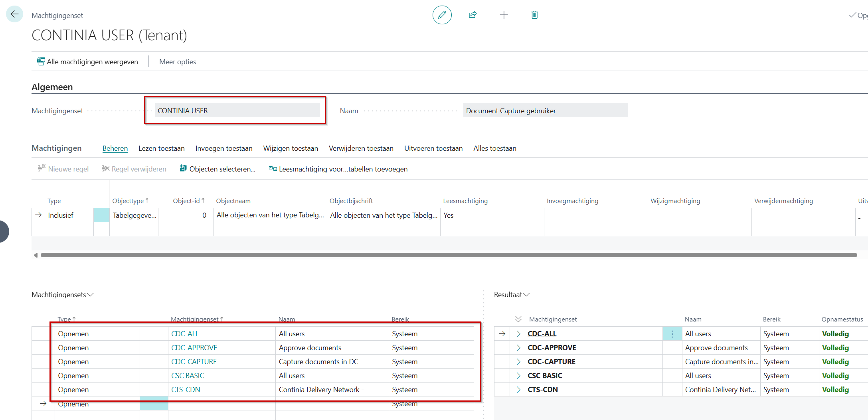The image size is (868, 420).
Task: Click the Naam field Document Capture gebruiker
Action: click(x=546, y=110)
